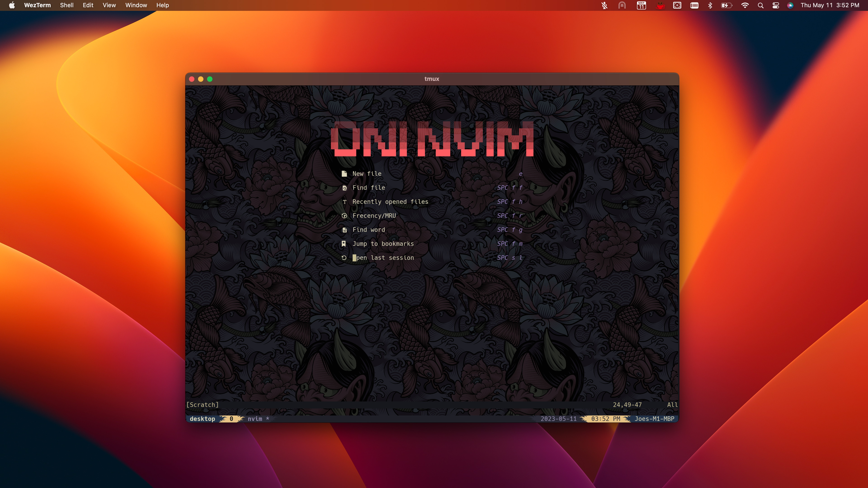868x488 pixels.
Task: Click the Find file search icon
Action: pyautogui.click(x=344, y=188)
